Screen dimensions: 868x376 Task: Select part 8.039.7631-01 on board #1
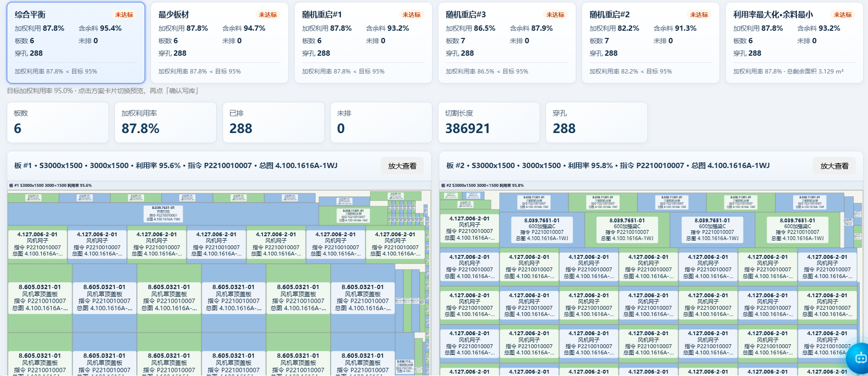(163, 214)
